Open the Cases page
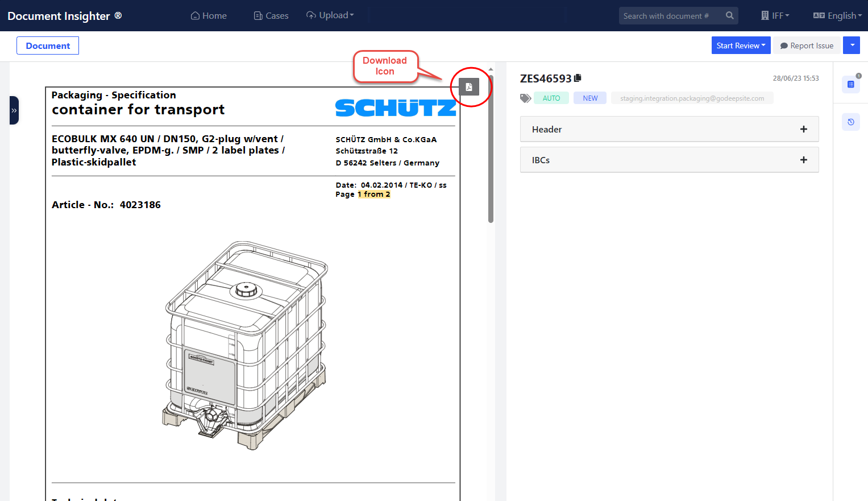The image size is (868, 501). 271,16
